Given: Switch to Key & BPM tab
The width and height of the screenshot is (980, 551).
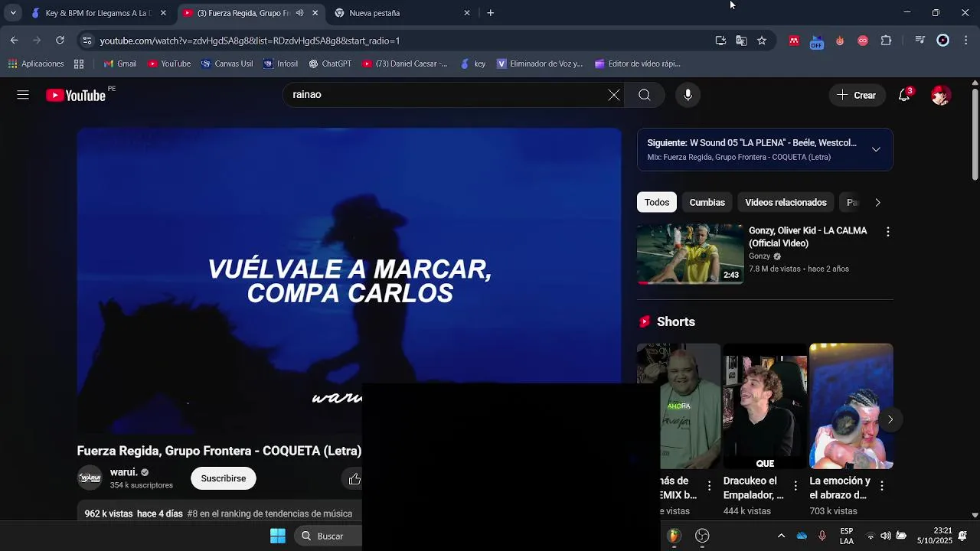Looking at the screenshot, I should coord(99,13).
